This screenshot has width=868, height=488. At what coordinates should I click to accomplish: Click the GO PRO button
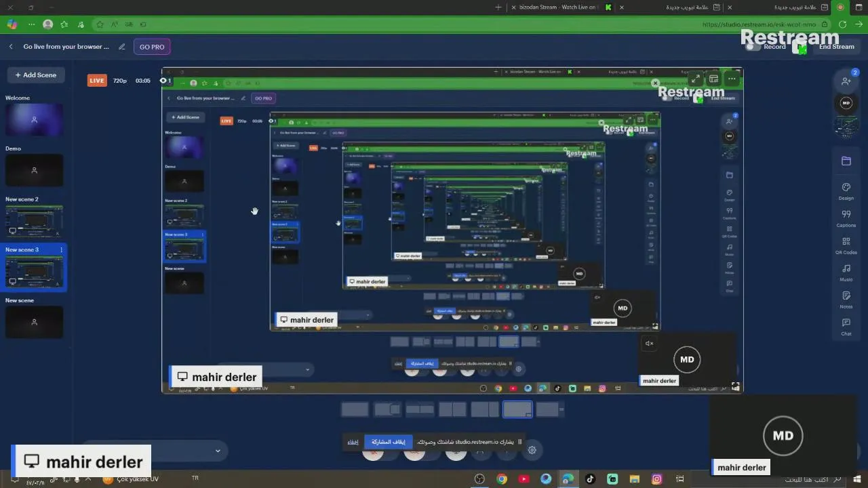tap(152, 47)
